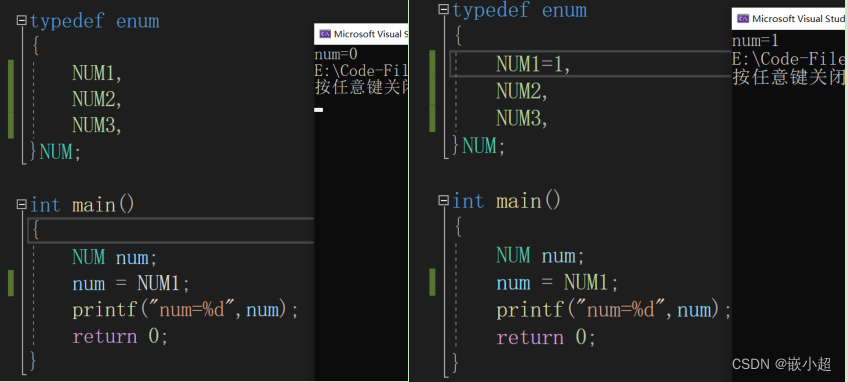Place cursor on the plain "NUM1," enumerator line
This screenshot has height=382, width=848.
[x=97, y=73]
